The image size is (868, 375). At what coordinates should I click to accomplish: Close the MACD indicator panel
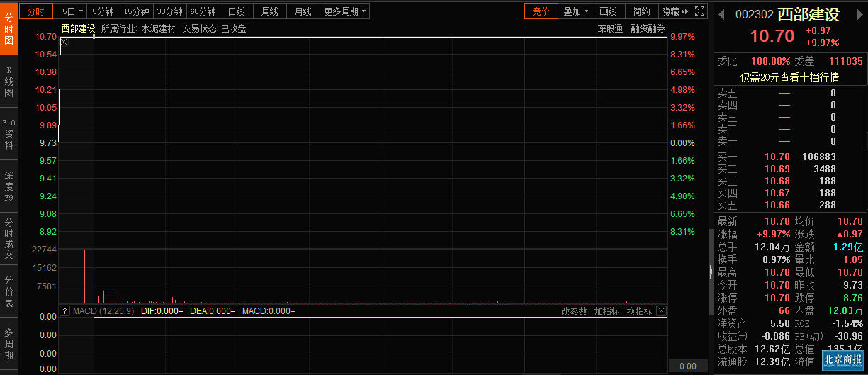(661, 311)
